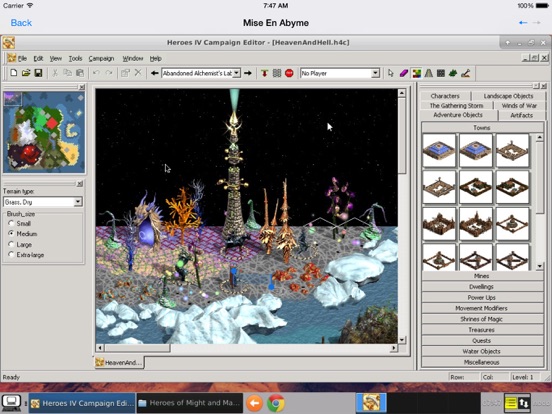This screenshot has width=552, height=414.
Task: Tap the Back link
Action: tap(21, 23)
